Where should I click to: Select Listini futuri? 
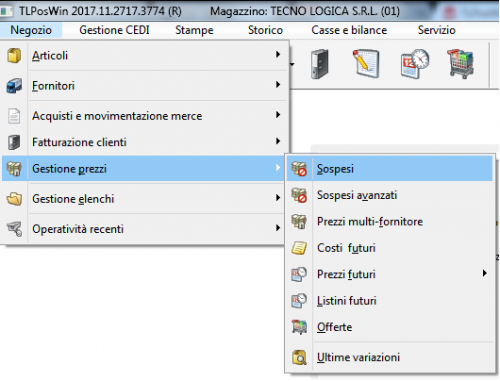coord(390,301)
